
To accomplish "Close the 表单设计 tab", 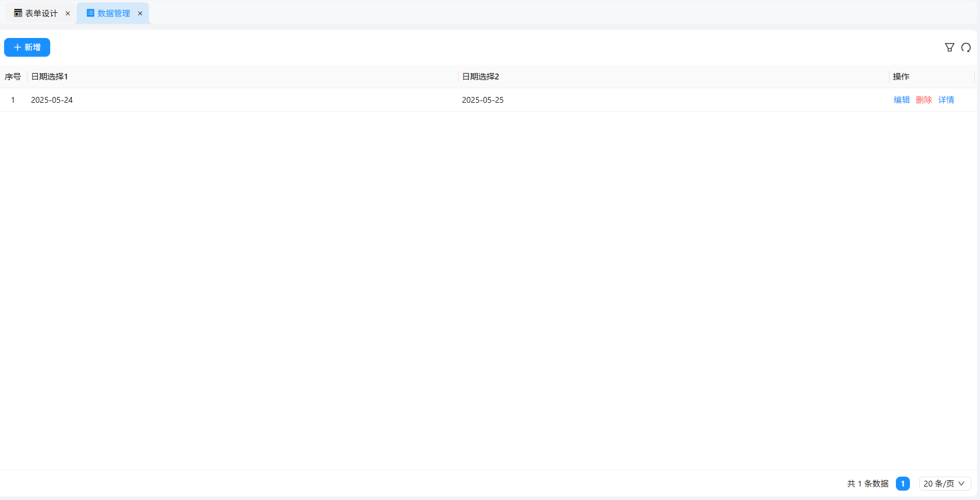I will point(68,13).
